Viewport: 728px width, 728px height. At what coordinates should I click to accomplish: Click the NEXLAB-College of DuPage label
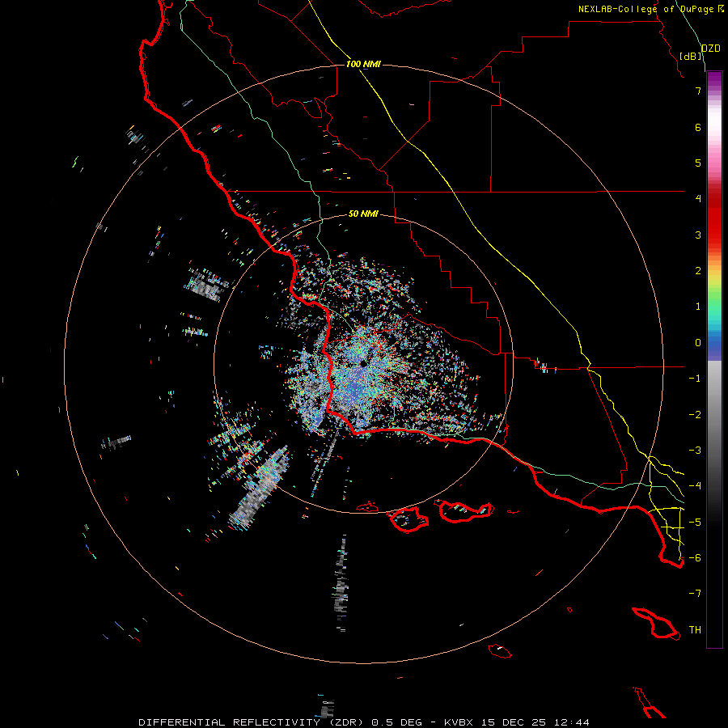[645, 9]
